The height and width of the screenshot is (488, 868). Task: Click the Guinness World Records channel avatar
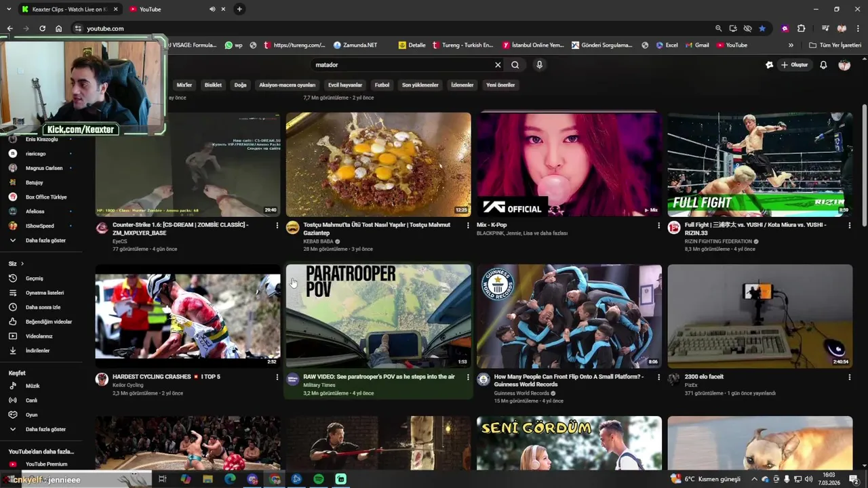point(484,380)
